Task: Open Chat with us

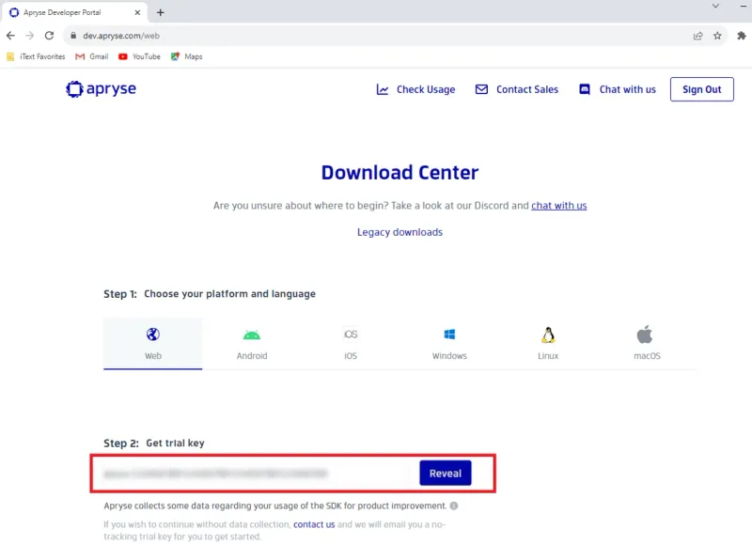Action: [x=618, y=89]
